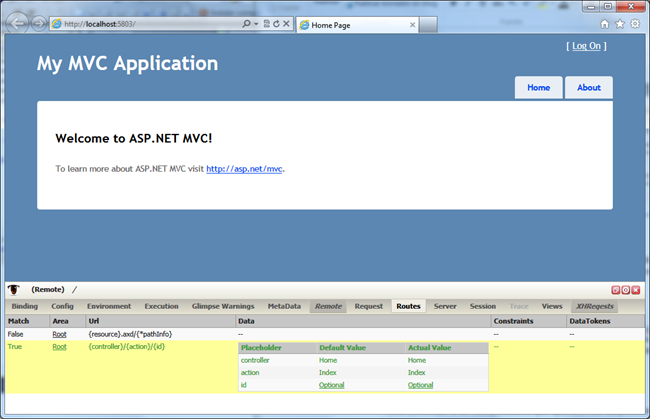The image size is (650, 419).
Task: Open the Session tab in Glimpse
Action: (x=482, y=306)
